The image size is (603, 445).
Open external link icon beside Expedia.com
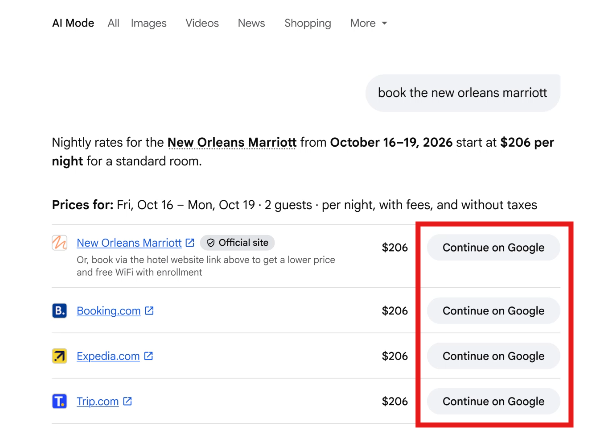(x=148, y=356)
